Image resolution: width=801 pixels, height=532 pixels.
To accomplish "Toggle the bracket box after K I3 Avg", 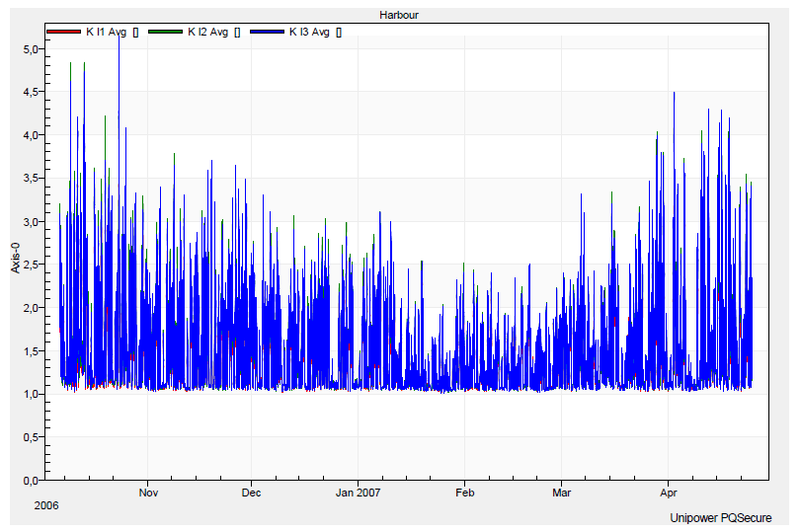I will click(338, 32).
